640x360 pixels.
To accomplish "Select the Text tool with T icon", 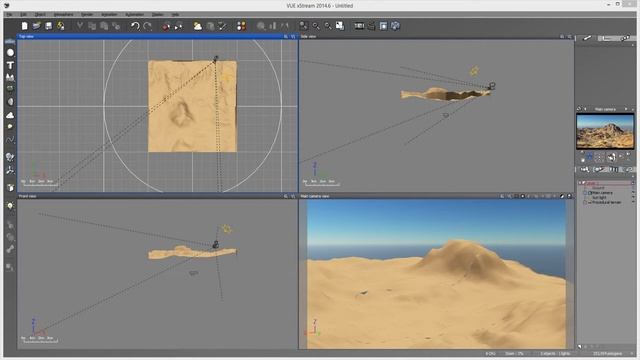I will point(10,65).
